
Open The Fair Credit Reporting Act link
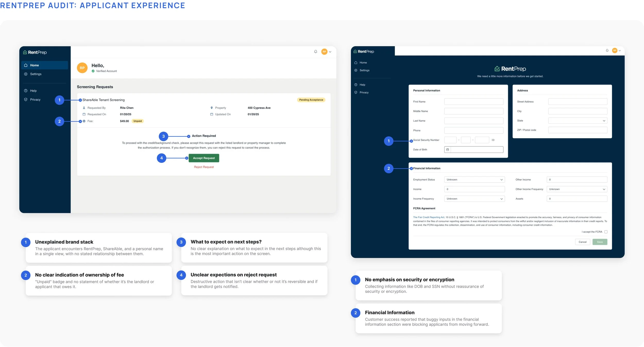(429, 217)
